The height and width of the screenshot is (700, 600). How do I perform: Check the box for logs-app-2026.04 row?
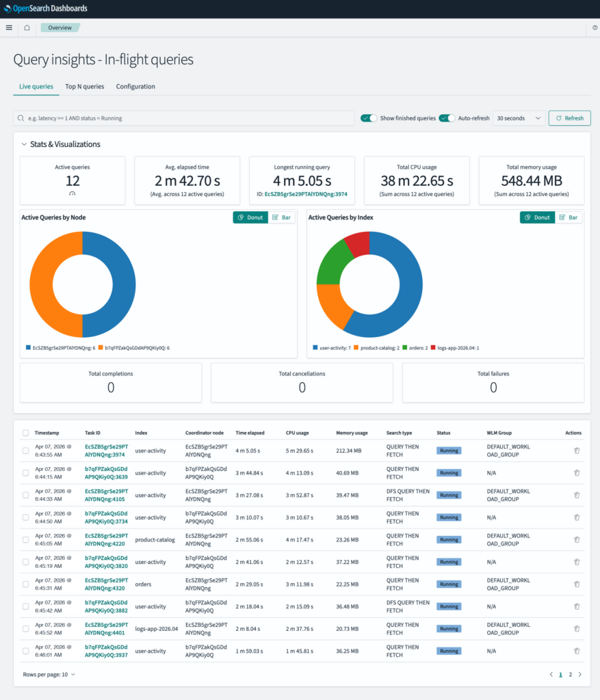click(25, 629)
